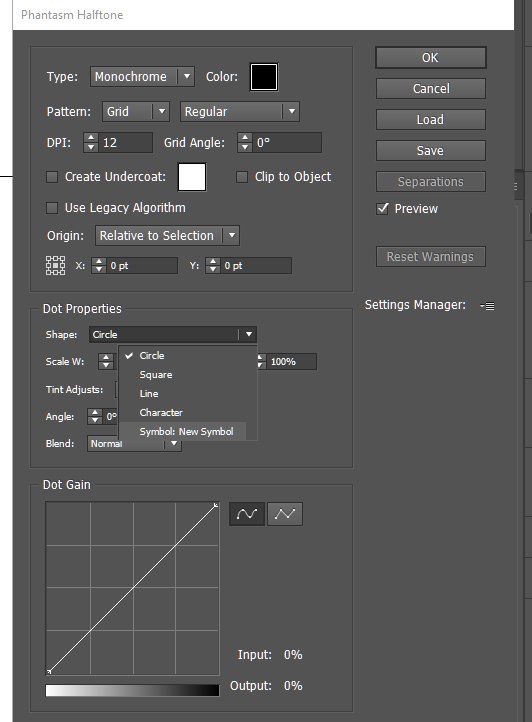This screenshot has height=722, width=532.
Task: Open the Blend Normal dropdown arrow
Action: [174, 443]
